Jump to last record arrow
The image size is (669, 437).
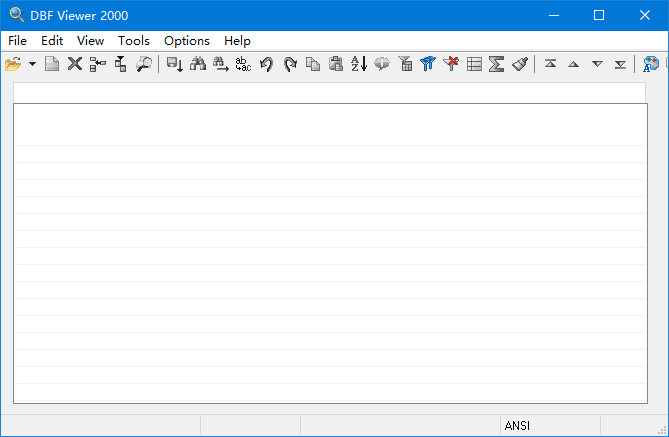[620, 64]
